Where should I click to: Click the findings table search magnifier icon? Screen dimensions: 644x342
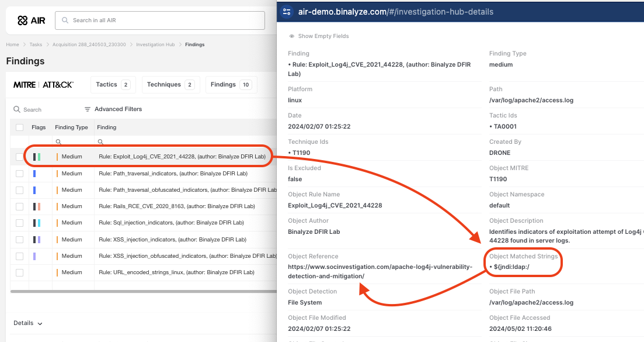click(x=17, y=109)
